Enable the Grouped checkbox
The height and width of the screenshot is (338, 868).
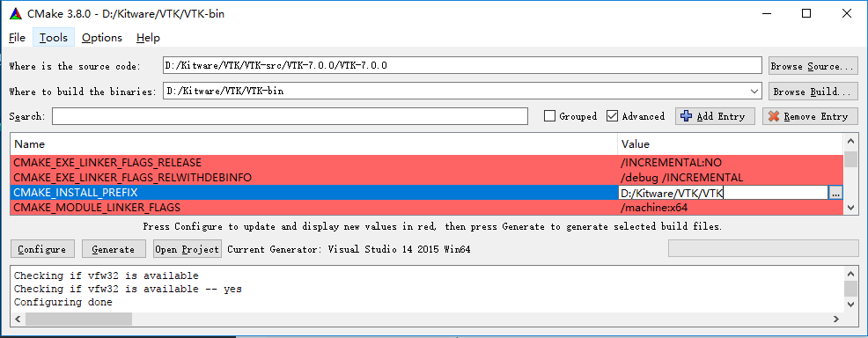pos(549,116)
